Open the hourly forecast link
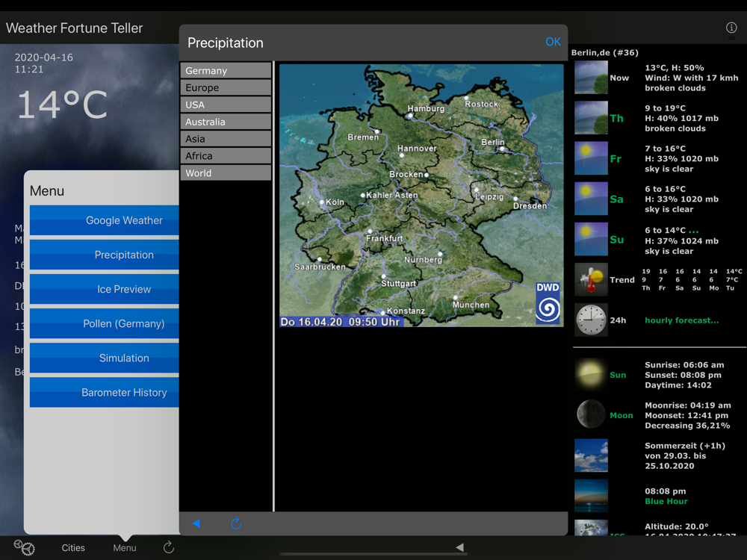Image resolution: width=747 pixels, height=560 pixels. tap(681, 320)
